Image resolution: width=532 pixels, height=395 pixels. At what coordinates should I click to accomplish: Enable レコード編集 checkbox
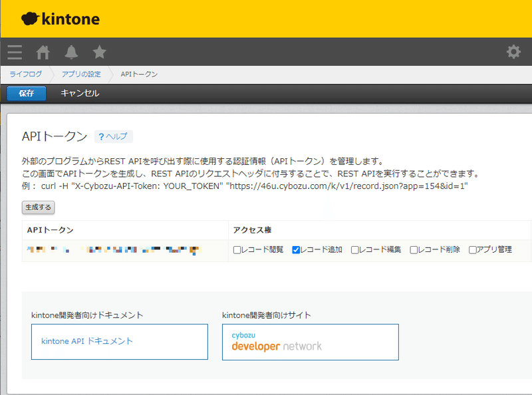pos(354,250)
